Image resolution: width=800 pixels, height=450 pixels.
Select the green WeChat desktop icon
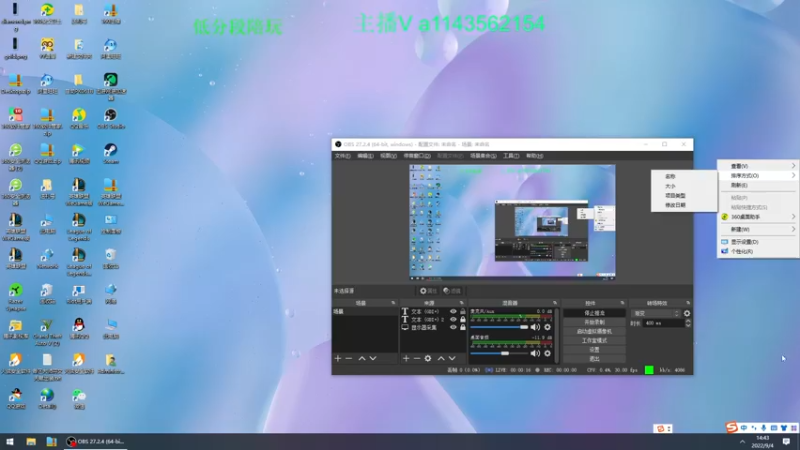79,399
